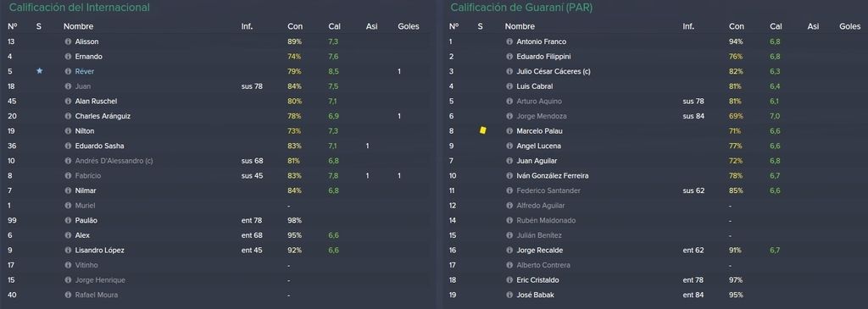Viewport: 868px width, 309px height.
Task: Click the info icon beside Antonio Franco
Action: click(x=509, y=41)
